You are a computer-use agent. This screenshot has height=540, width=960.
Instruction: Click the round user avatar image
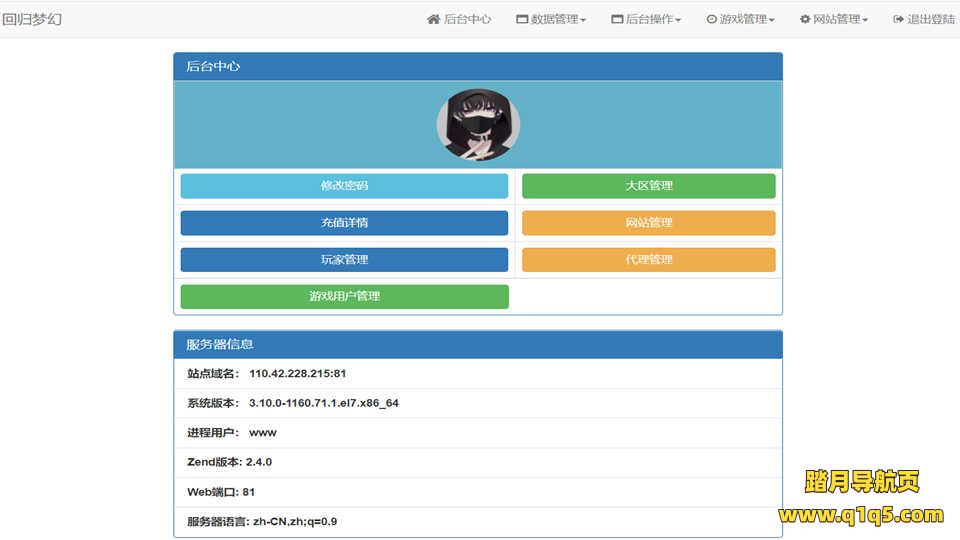coord(478,125)
